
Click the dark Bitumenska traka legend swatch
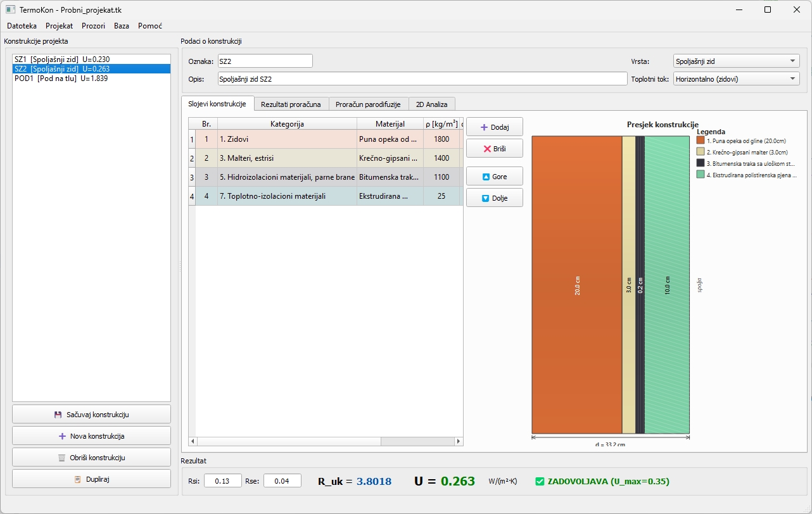click(x=701, y=163)
